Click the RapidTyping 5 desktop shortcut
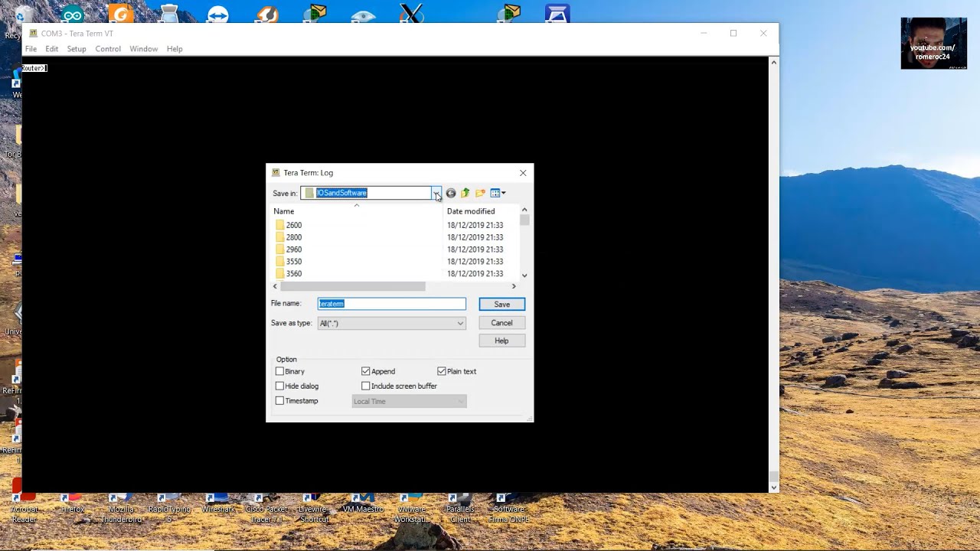This screenshot has height=551, width=980. tap(169, 507)
